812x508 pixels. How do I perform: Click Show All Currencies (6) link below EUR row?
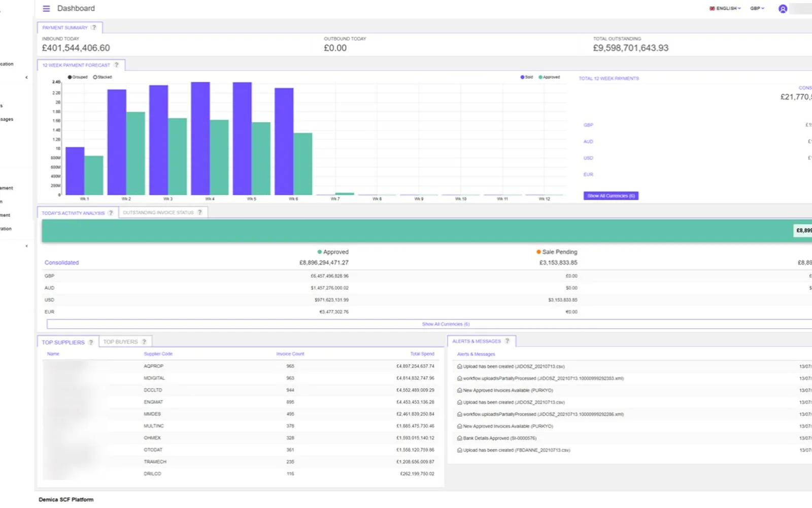tap(446, 324)
